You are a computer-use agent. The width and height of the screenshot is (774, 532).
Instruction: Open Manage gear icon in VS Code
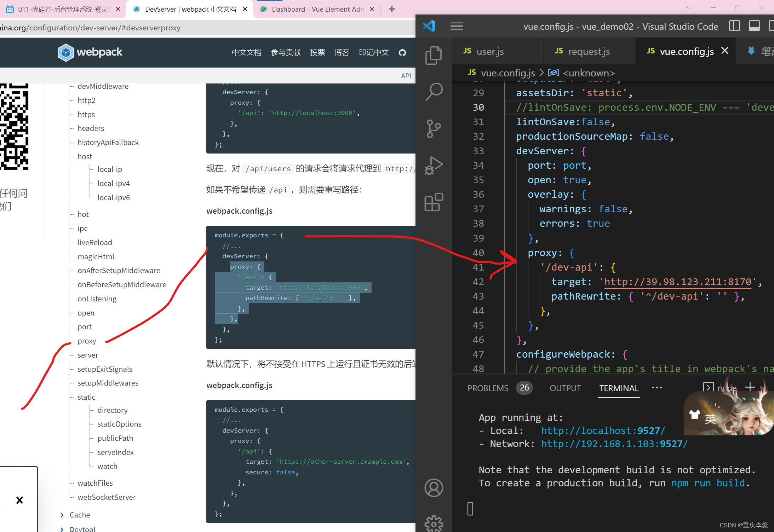tap(434, 524)
